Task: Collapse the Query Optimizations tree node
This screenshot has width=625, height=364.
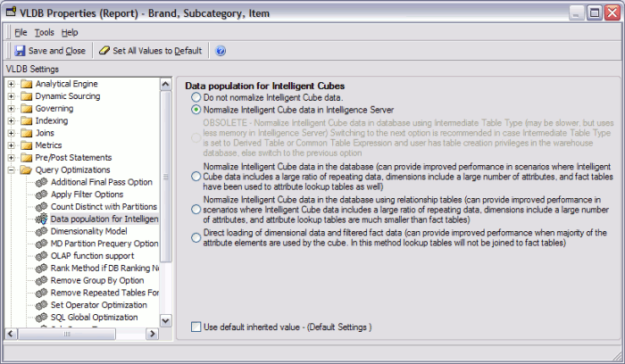Action: click(x=11, y=170)
